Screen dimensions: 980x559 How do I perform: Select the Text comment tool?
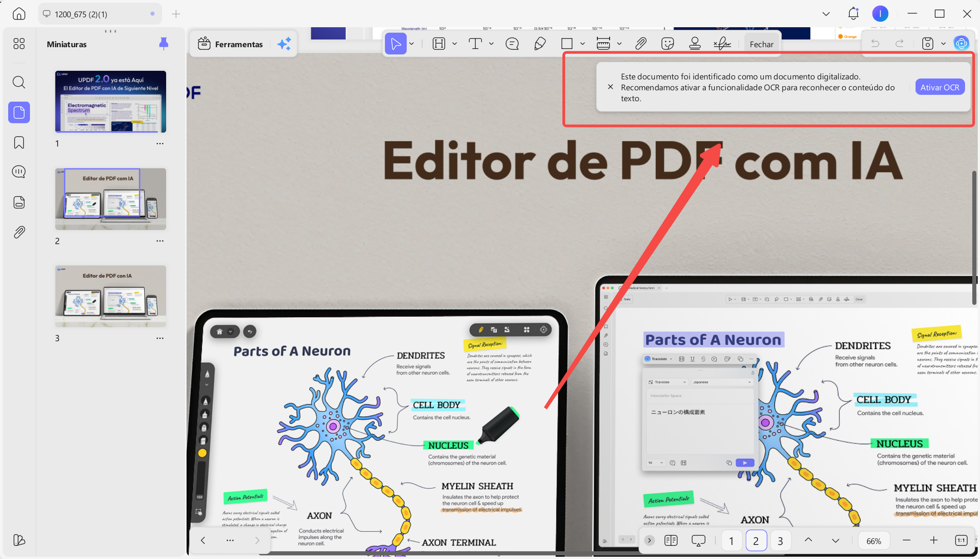(x=475, y=44)
